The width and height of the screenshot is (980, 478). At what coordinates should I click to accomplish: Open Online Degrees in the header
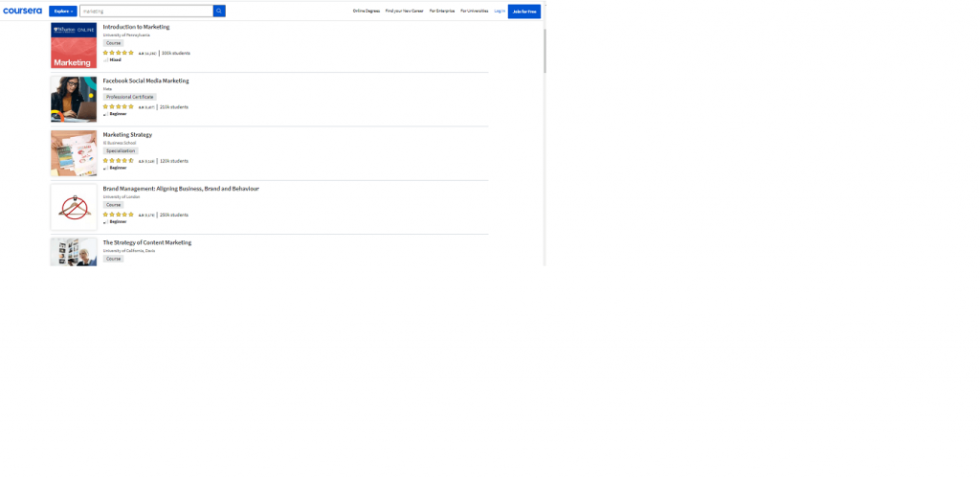pos(367,11)
